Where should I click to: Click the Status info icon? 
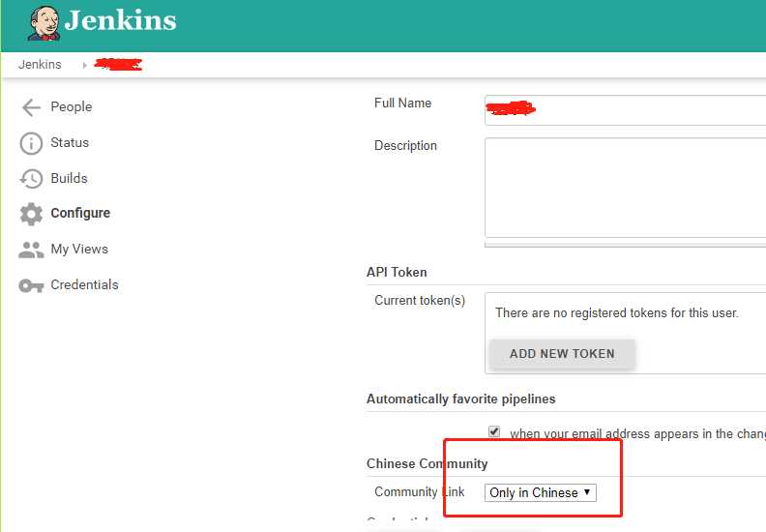(31, 143)
